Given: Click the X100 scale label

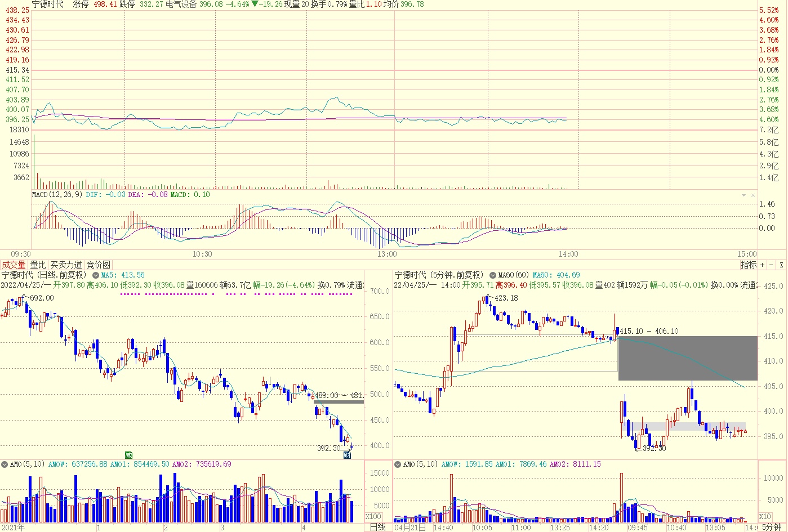Looking at the screenshot, I should [x=373, y=516].
